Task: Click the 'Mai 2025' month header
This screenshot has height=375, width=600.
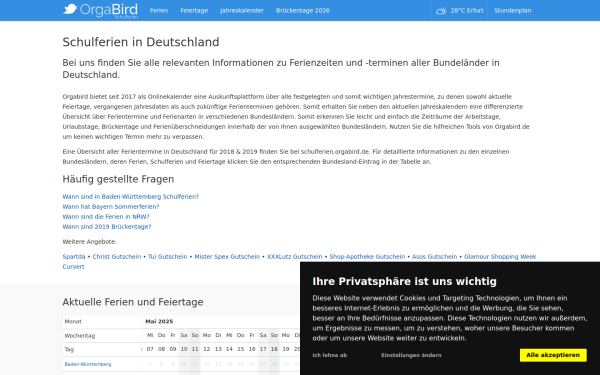Action: pos(159,321)
